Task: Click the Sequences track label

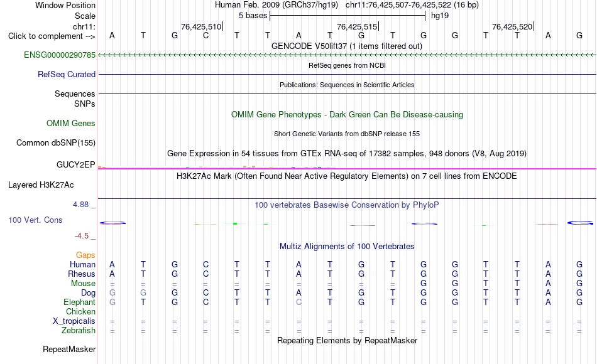Action: tap(75, 94)
